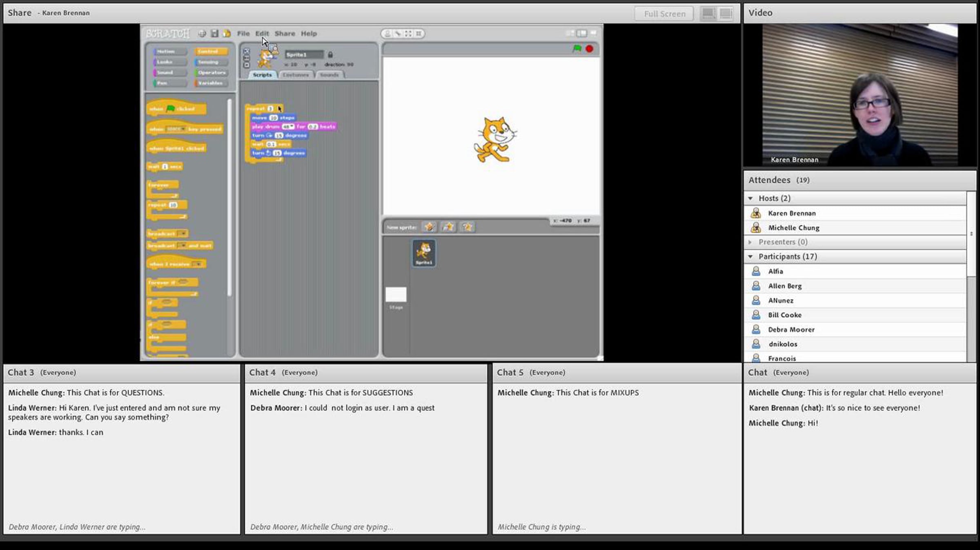Switch Scratch to small stage view
Image resolution: width=980 pixels, height=550 pixels.
coord(570,33)
